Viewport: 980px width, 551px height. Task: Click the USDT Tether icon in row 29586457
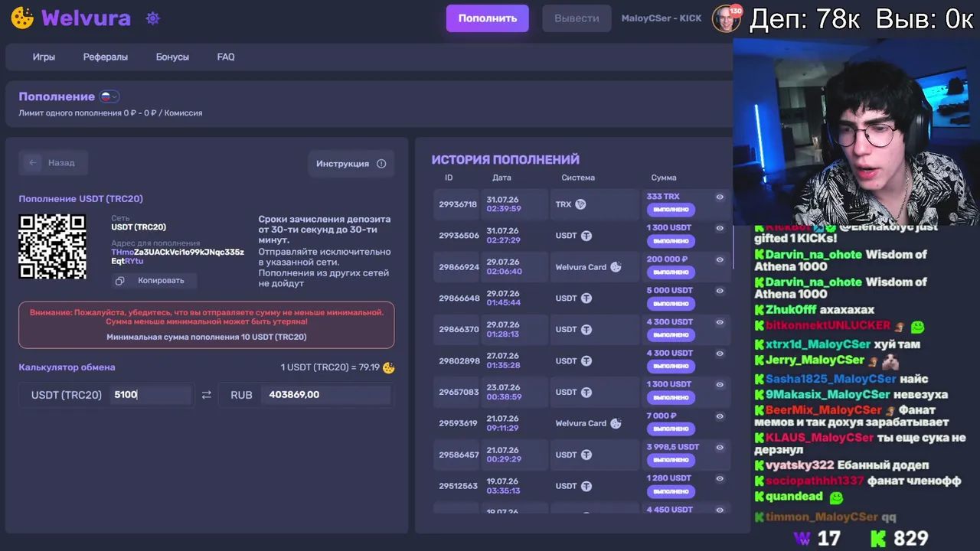point(586,455)
